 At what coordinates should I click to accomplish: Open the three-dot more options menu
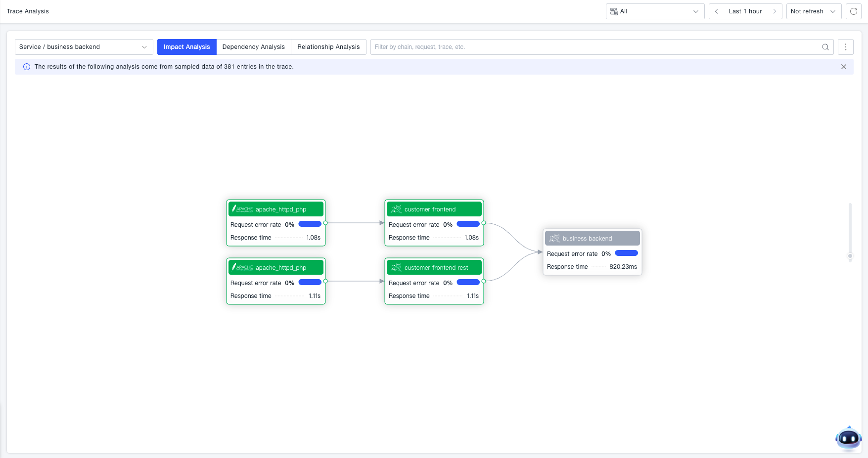(846, 47)
